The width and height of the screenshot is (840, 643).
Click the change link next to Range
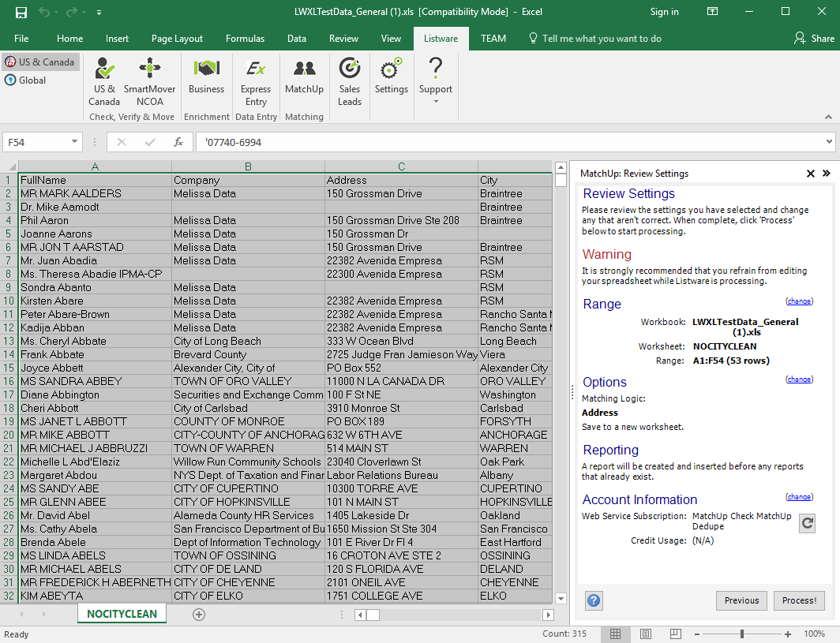point(799,301)
